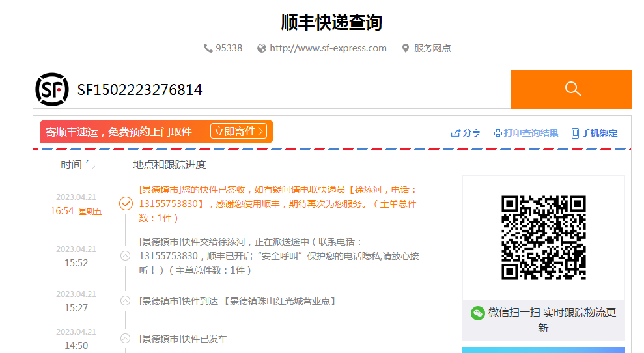Click the 手机绑定 link
Image resolution: width=644 pixels, height=353 pixels.
599,133
